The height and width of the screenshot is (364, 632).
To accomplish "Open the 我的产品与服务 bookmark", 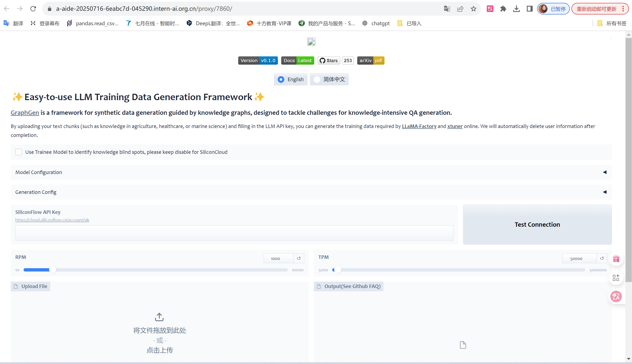I will point(327,23).
